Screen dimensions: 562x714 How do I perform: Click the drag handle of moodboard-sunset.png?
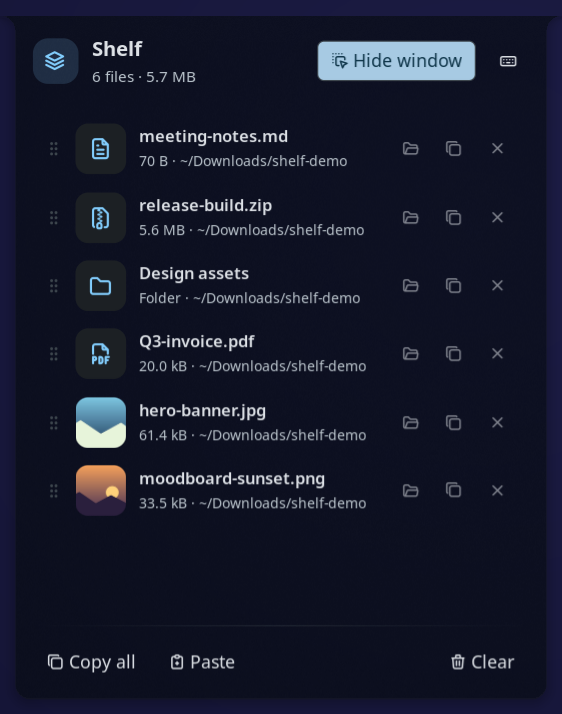tap(54, 490)
